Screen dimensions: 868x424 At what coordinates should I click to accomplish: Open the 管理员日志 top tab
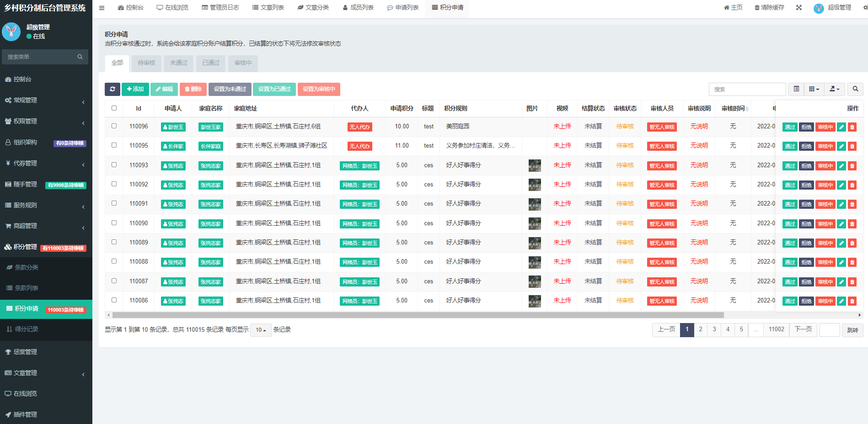(x=220, y=8)
